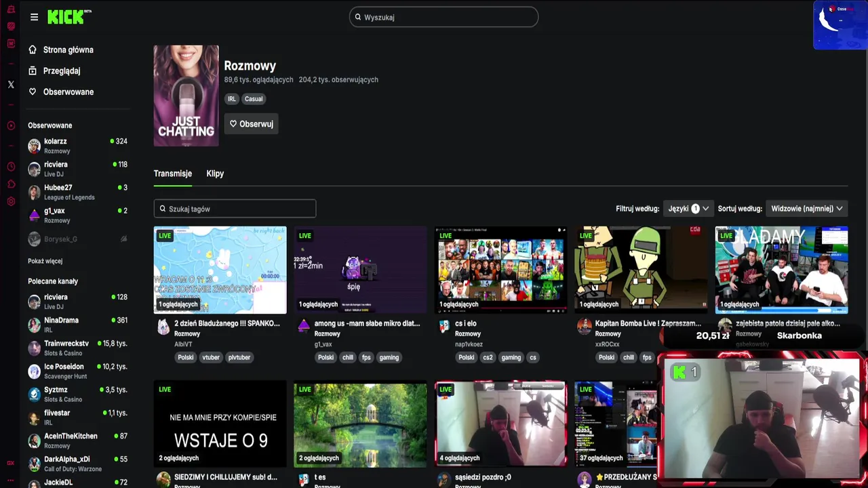Click cs2 tag under cs i elo stream

(488, 357)
